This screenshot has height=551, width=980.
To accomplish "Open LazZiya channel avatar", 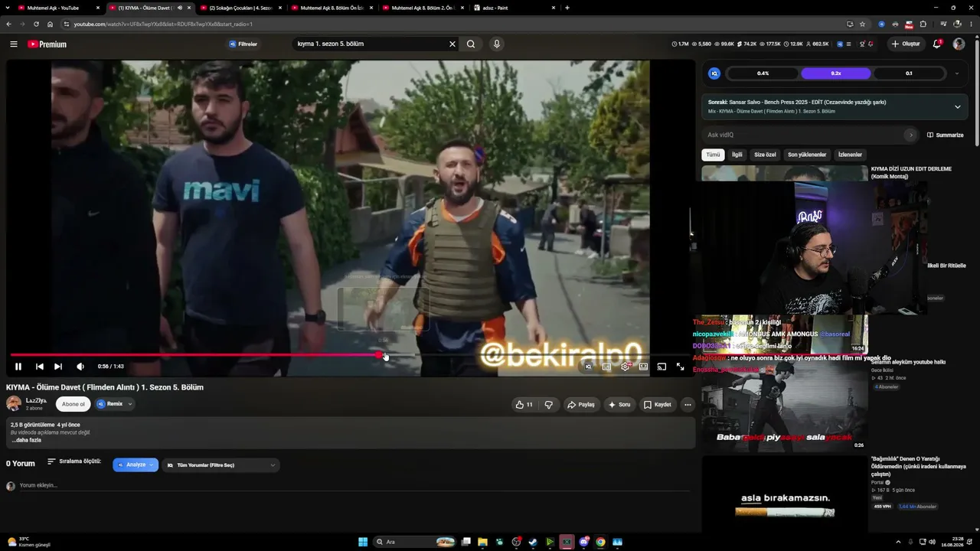I will (14, 404).
